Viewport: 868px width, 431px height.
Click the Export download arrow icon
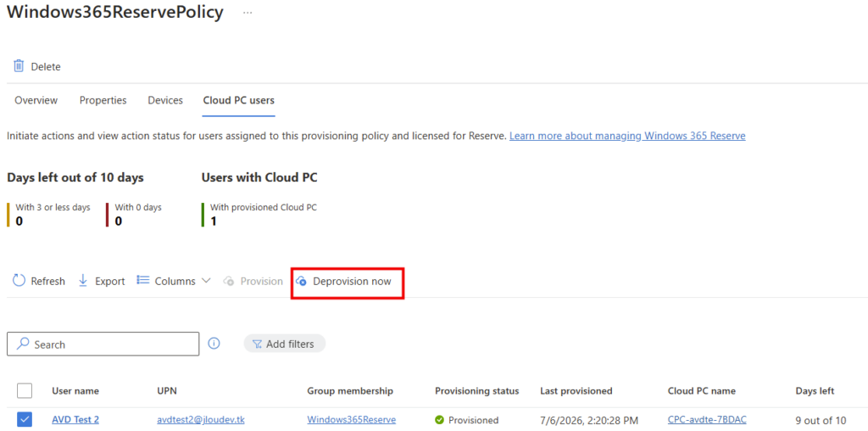[x=83, y=281]
